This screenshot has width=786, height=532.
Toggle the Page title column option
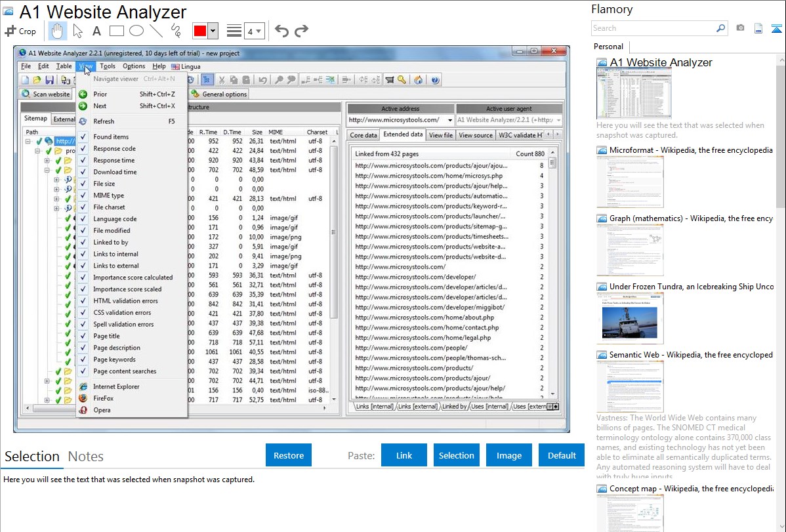[133, 336]
